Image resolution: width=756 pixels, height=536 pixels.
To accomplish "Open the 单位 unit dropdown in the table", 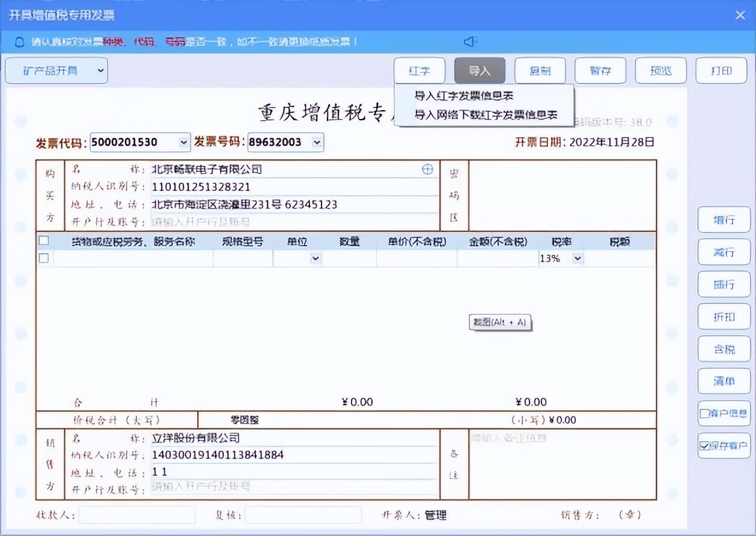I will coord(315,258).
